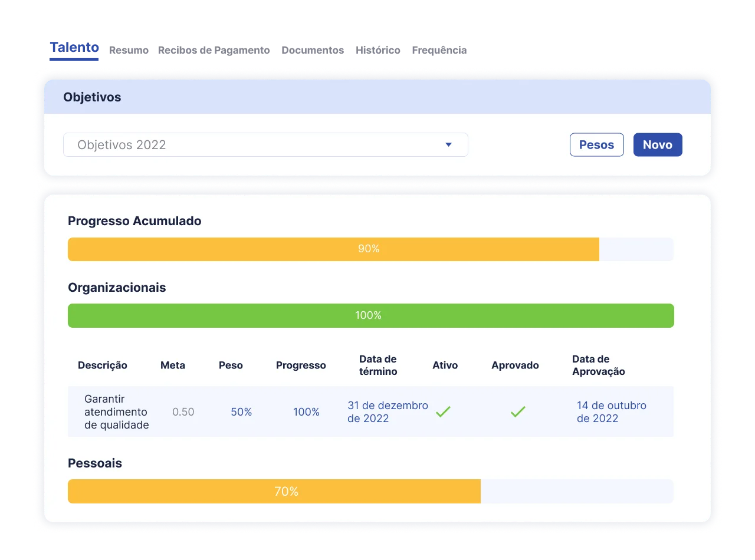Create a new objective with Novo

[x=658, y=144]
